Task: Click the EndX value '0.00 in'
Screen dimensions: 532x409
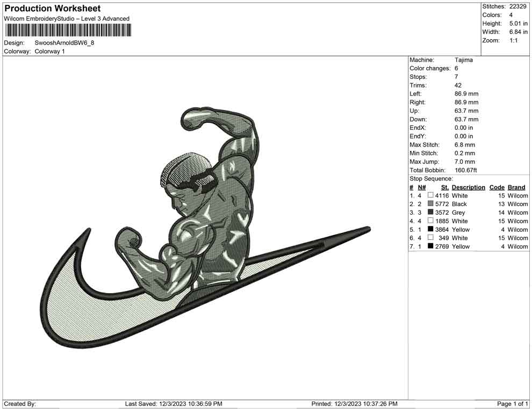Action: coord(464,128)
